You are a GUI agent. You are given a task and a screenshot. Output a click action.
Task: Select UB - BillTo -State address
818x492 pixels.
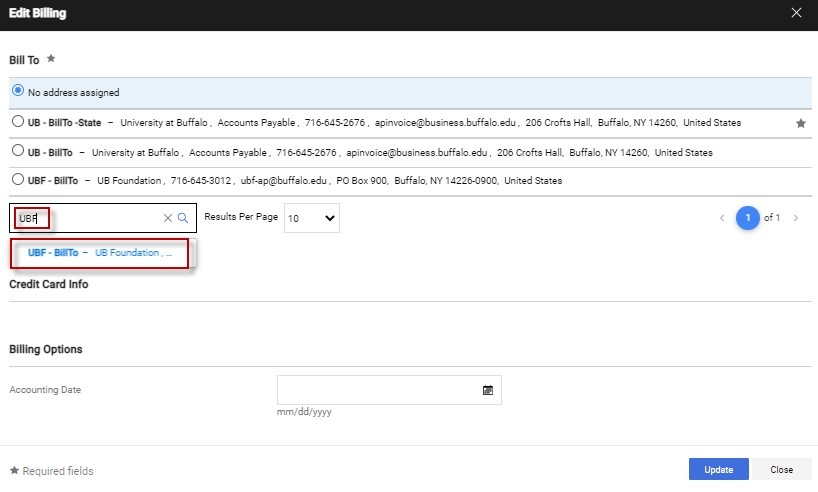coord(18,122)
